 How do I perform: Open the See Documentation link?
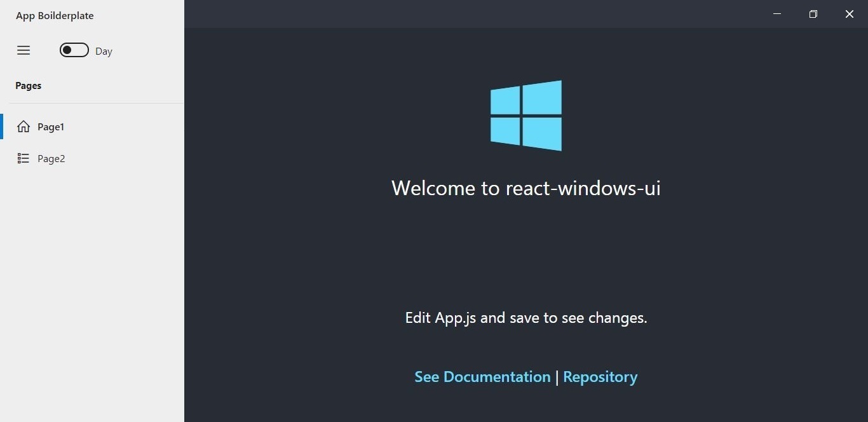click(x=482, y=377)
